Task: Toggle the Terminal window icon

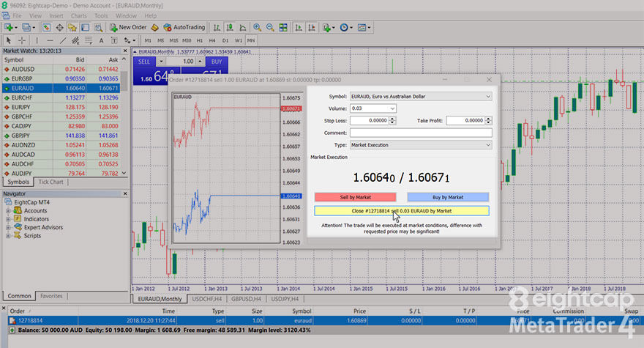Action: pyautogui.click(x=85, y=28)
